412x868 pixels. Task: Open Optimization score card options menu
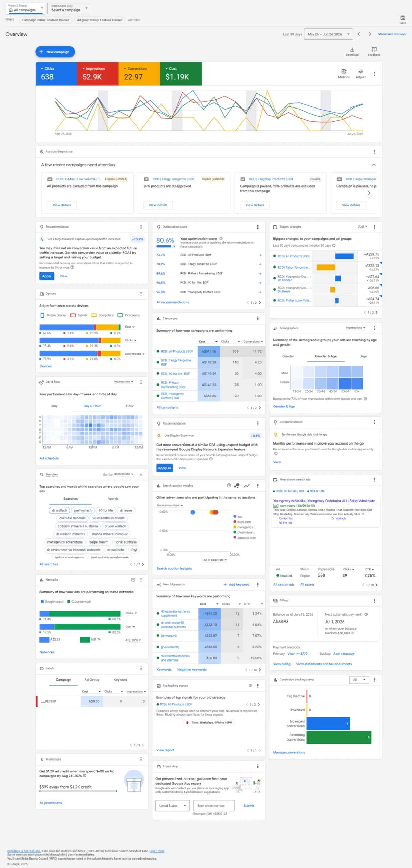(x=257, y=227)
